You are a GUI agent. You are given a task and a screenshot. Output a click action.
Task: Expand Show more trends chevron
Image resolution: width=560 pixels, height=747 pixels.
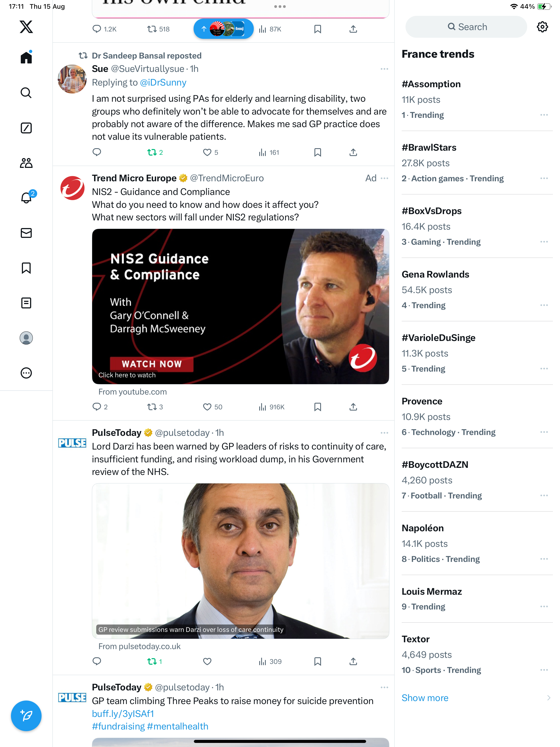[548, 698]
